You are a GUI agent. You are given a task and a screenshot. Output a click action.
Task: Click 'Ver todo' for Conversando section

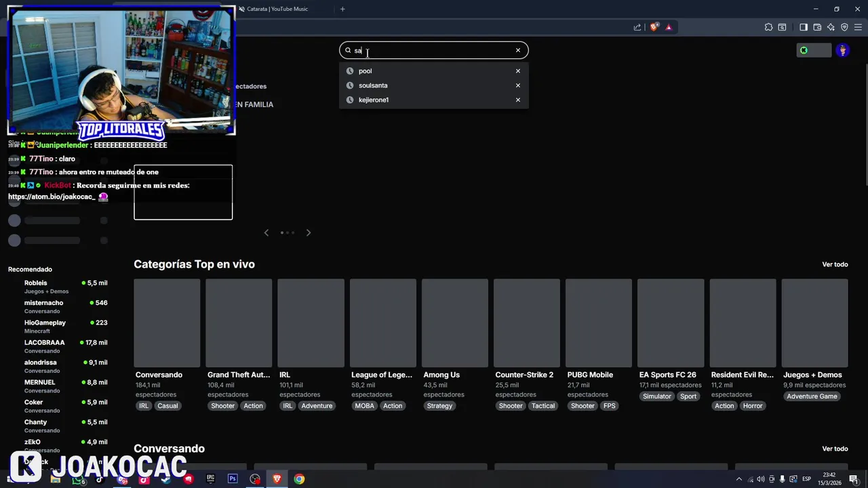835,449
